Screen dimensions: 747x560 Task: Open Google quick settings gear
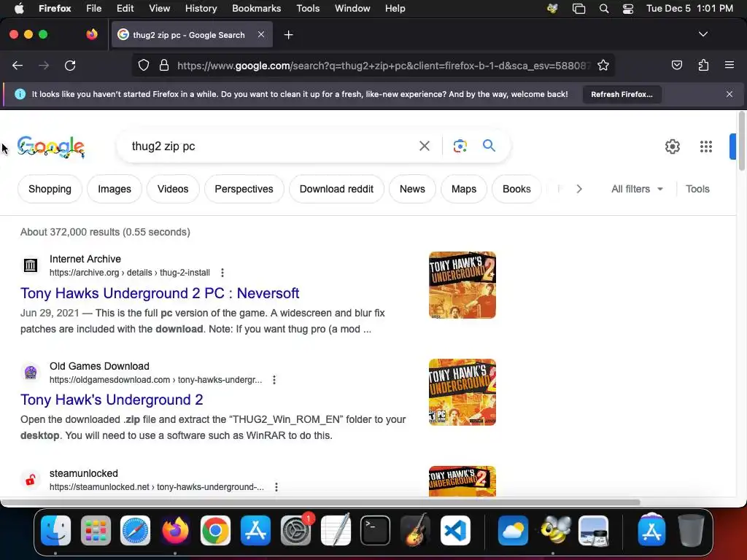click(672, 146)
